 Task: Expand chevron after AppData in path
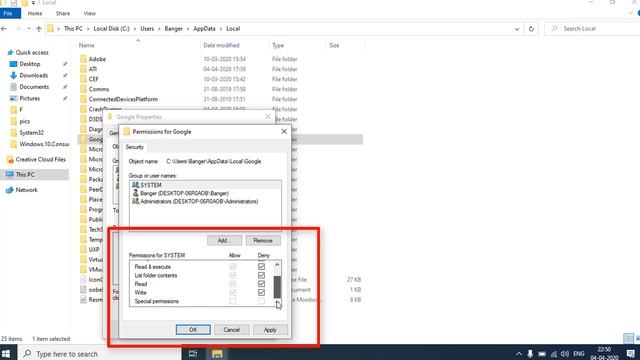221,29
